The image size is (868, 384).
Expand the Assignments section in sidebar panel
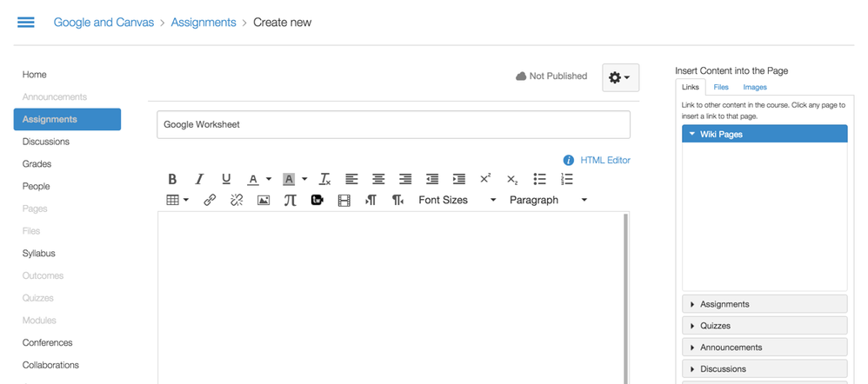tap(765, 304)
